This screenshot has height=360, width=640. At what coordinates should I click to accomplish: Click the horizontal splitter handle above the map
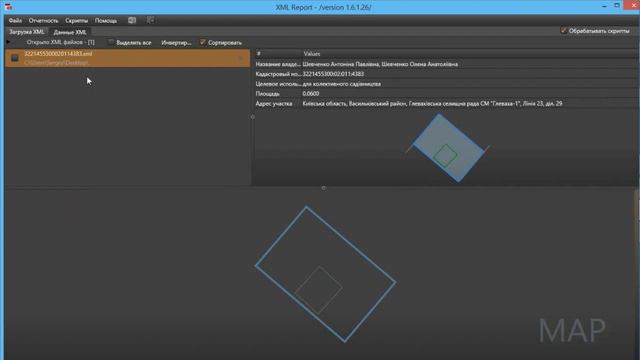324,188
